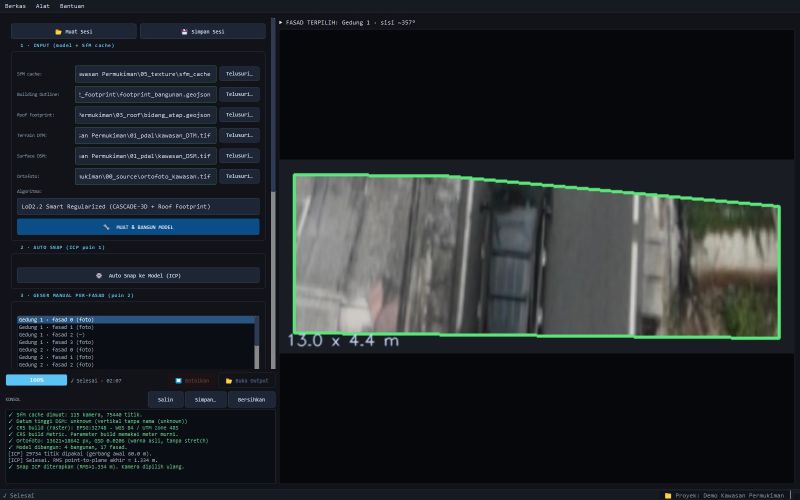Copy console text with Salin
Viewport: 800px width, 500px height.
click(165, 399)
